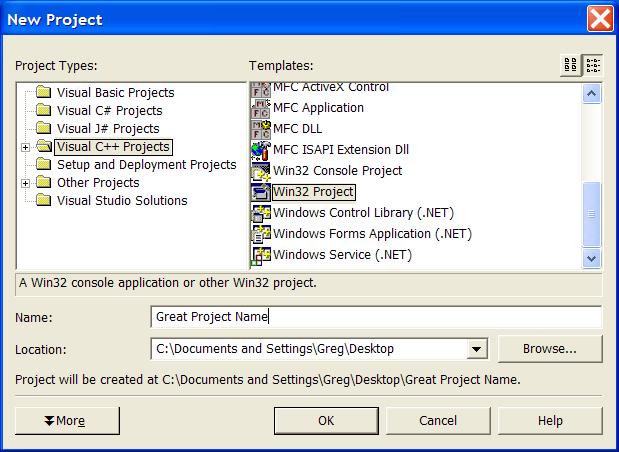Click the Setup and Deployment Projects folder icon
Image resolution: width=619 pixels, height=452 pixels.
click(x=43, y=164)
